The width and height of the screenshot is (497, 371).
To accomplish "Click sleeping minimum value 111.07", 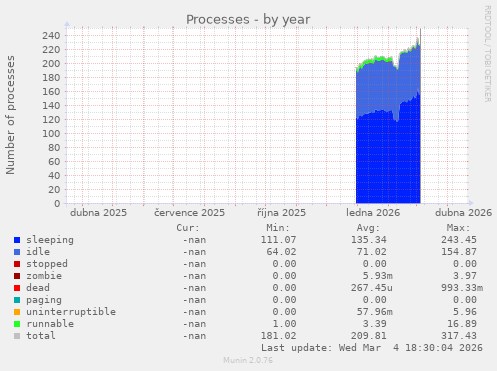I will 278,240.
